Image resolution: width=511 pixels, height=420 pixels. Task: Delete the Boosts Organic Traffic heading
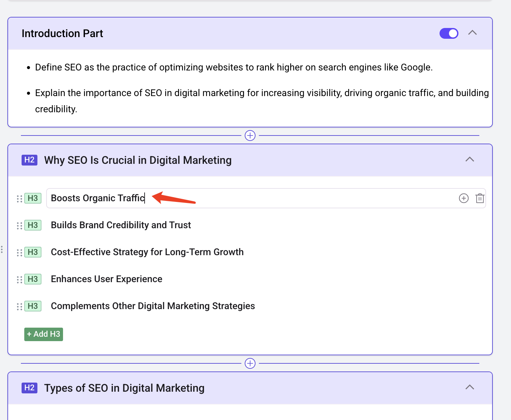480,198
